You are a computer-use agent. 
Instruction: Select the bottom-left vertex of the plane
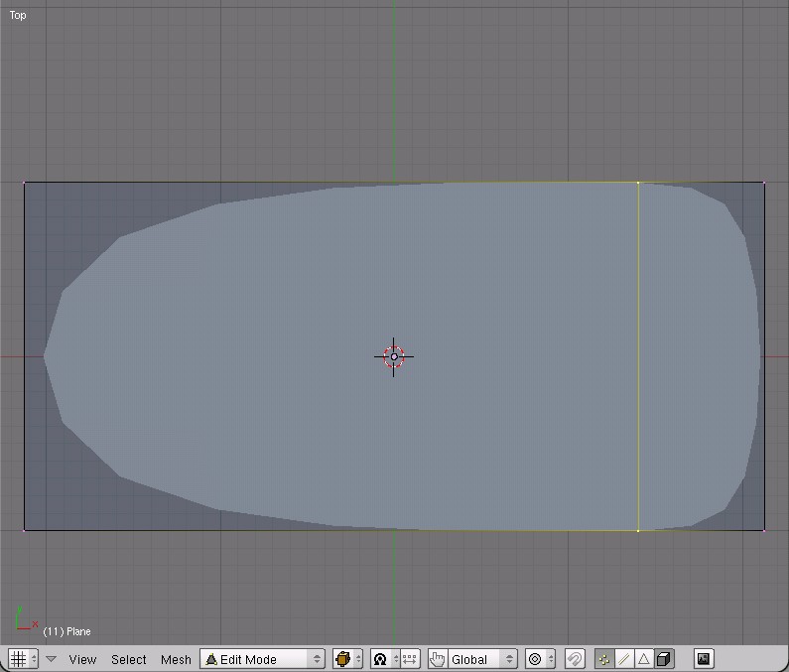[x=24, y=530]
